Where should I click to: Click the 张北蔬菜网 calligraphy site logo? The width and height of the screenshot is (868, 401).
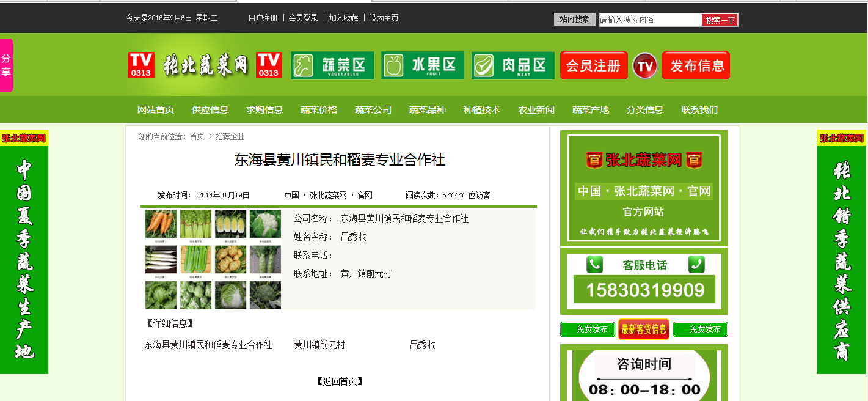[x=205, y=65]
